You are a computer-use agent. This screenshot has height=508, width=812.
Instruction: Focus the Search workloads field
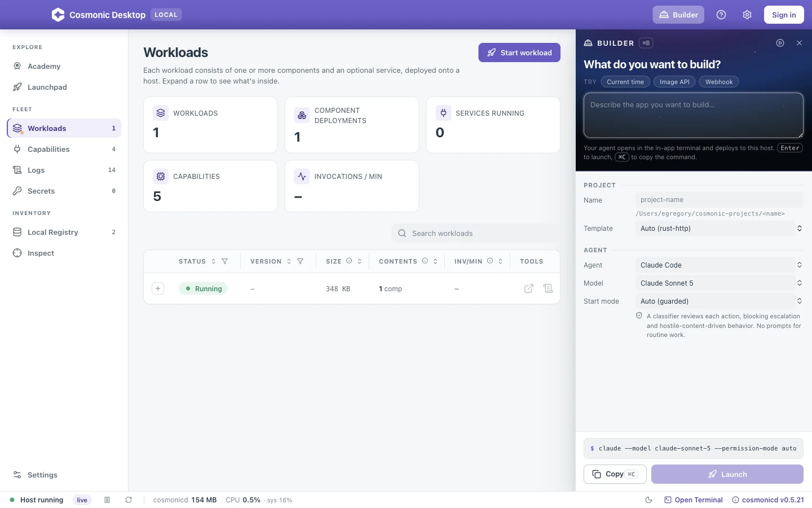(476, 233)
